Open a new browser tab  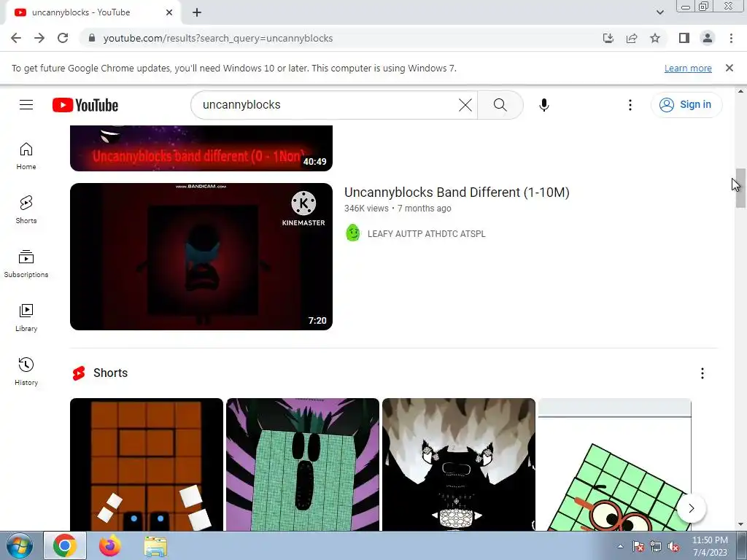197,12
